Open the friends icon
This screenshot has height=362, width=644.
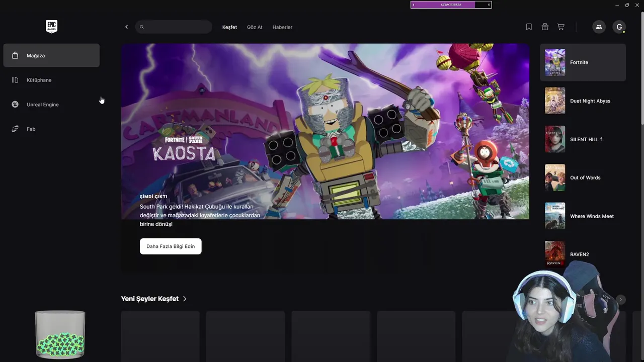coord(599,27)
